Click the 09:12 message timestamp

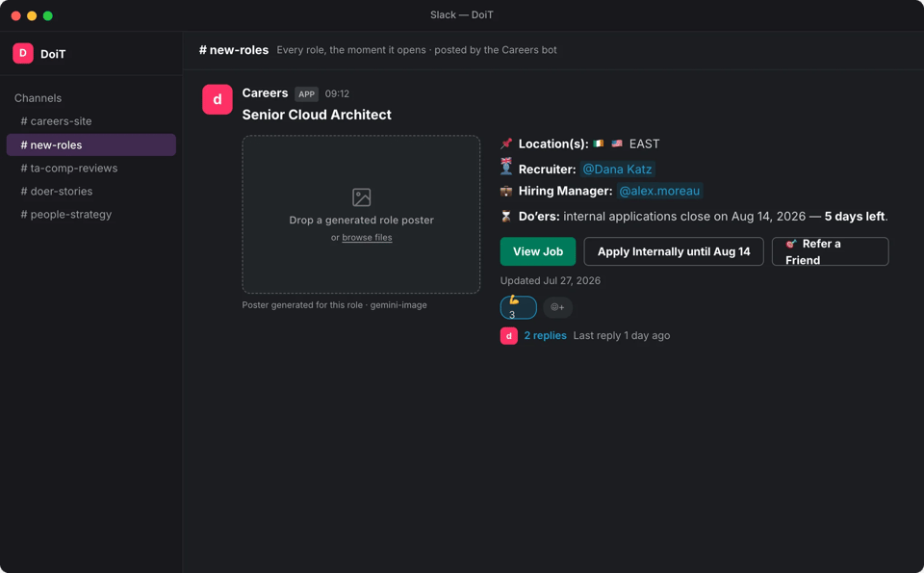click(x=337, y=93)
